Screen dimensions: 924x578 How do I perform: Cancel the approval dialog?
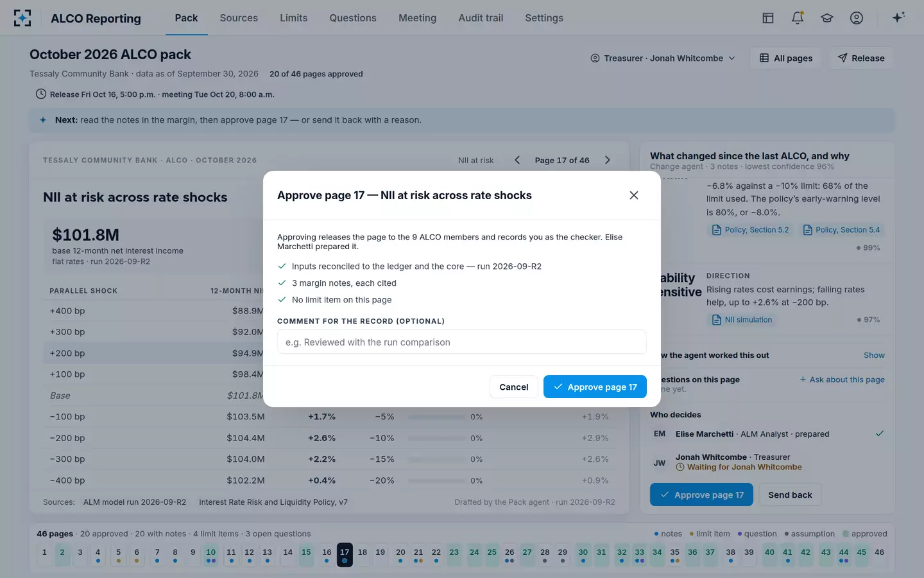click(513, 387)
